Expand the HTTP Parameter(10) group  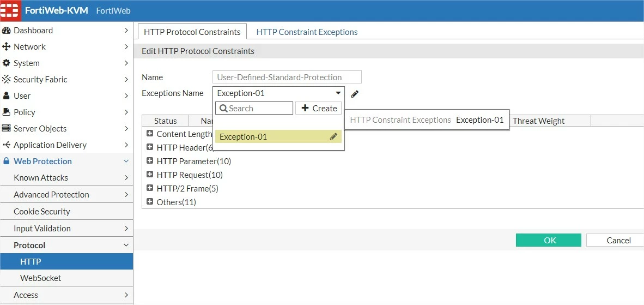pos(150,161)
